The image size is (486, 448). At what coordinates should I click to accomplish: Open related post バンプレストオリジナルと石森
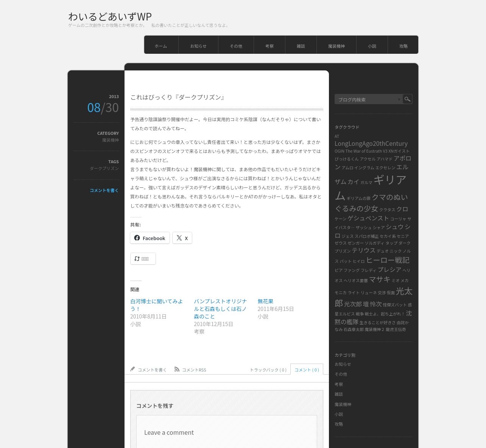click(x=220, y=309)
